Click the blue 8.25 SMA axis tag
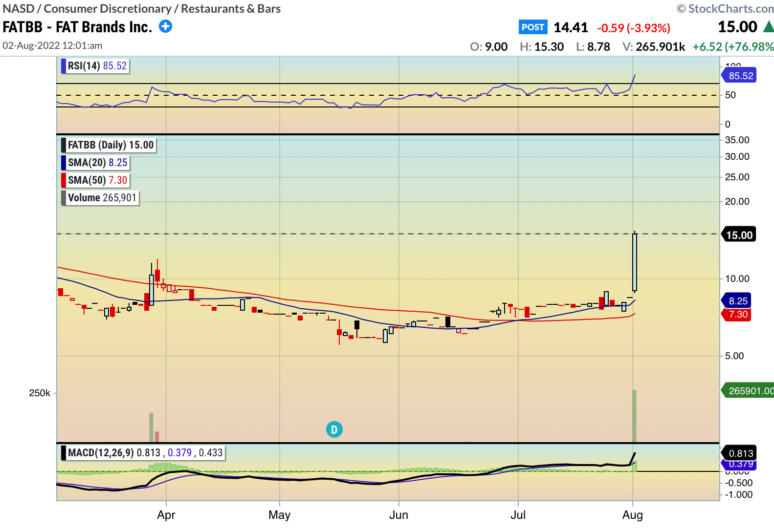 (x=737, y=301)
